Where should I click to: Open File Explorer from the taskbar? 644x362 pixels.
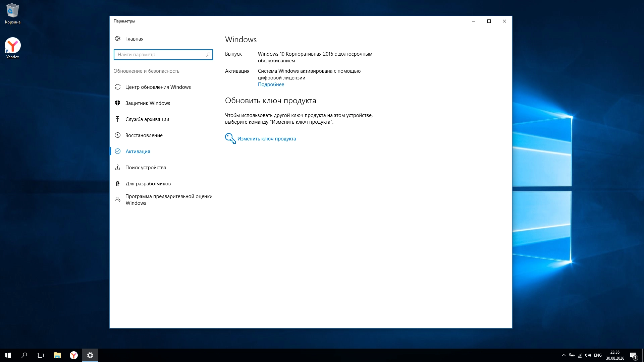point(57,355)
